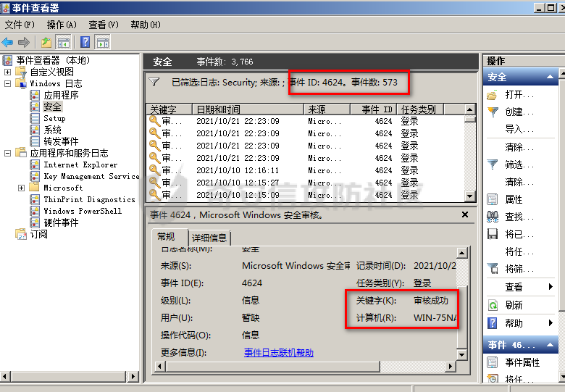The height and width of the screenshot is (392, 565).
Task: Open the 帮助(H) menu
Action: point(146,25)
